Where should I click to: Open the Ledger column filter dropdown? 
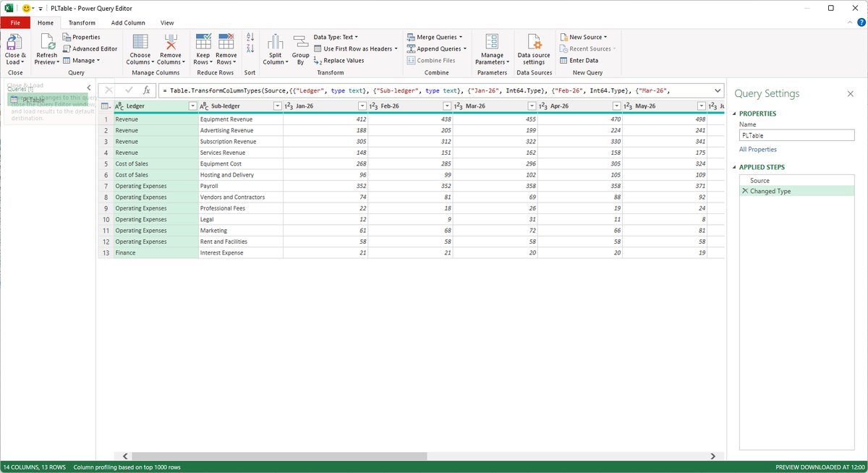(x=192, y=106)
